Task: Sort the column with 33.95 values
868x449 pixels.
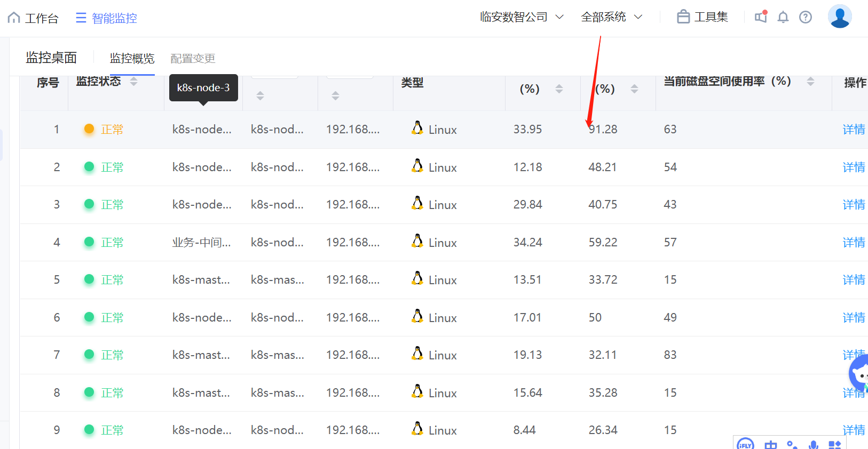Action: pos(559,89)
